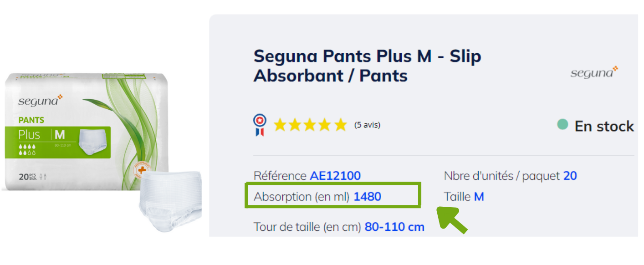This screenshot has width=644, height=265.
Task: Click the white absorbent pants image
Action: (x=171, y=200)
